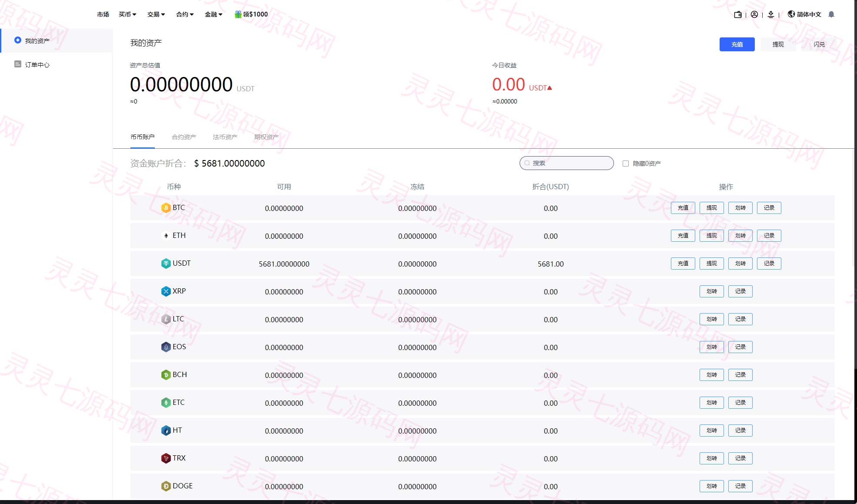Screen dimensions: 857x504
Task: Click the top 提现 button
Action: click(778, 44)
